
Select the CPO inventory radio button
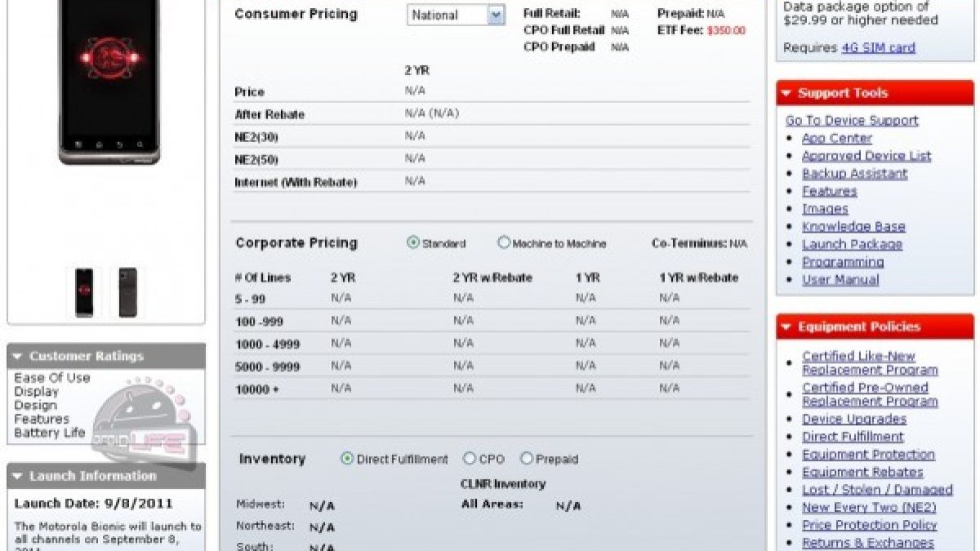tap(470, 459)
